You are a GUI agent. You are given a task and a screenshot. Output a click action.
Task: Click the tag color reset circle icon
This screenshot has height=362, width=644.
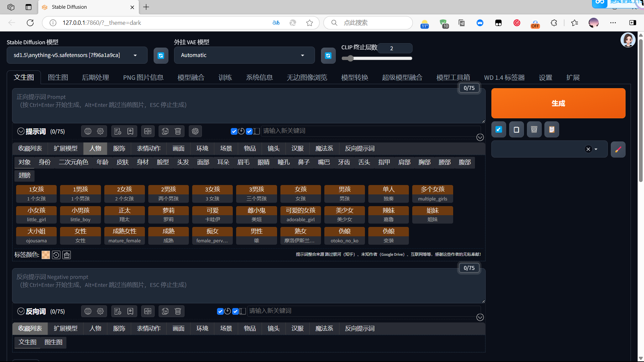[56, 255]
